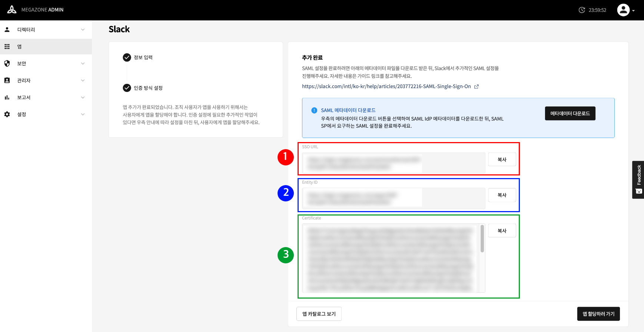Click the MEGAZONE ADMIN title text
The height and width of the screenshot is (332, 644).
click(x=42, y=10)
